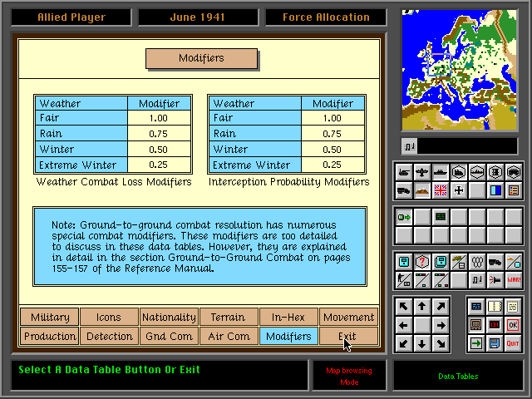Viewport: 532px width, 399px height.
Task: Select the airplane air units icon
Action: (x=421, y=172)
